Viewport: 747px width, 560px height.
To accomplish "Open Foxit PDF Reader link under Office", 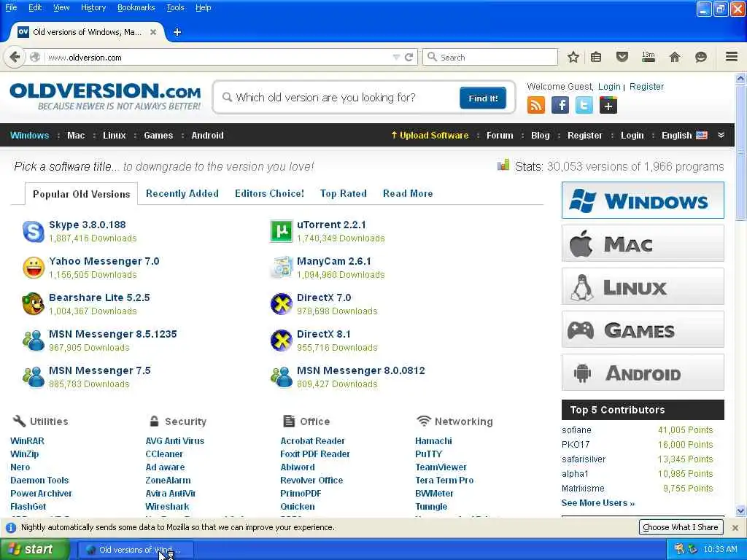I will click(315, 454).
